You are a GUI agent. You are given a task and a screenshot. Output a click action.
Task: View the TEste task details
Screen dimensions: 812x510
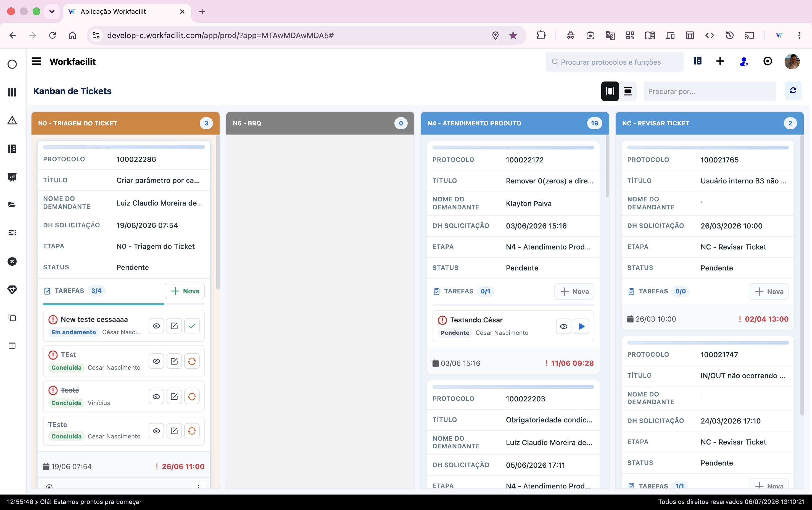pos(156,431)
